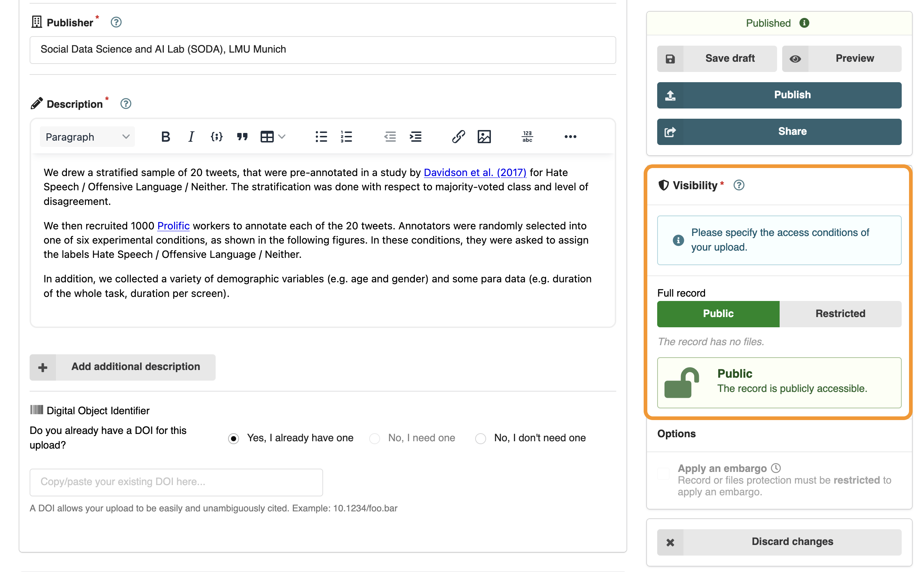Viewport: 924px width, 572px height.
Task: Show more editor toolbar options
Action: tap(571, 137)
